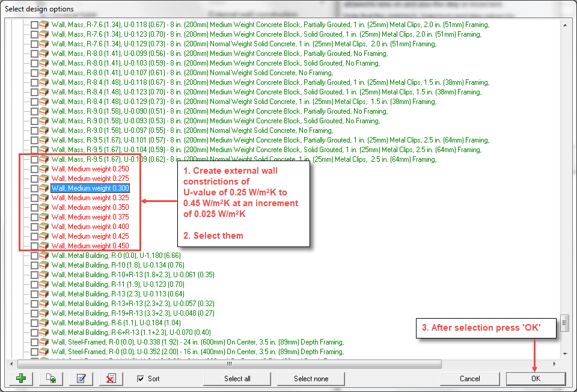Click the edit construction pencil icon
The width and height of the screenshot is (577, 392).
[x=81, y=379]
